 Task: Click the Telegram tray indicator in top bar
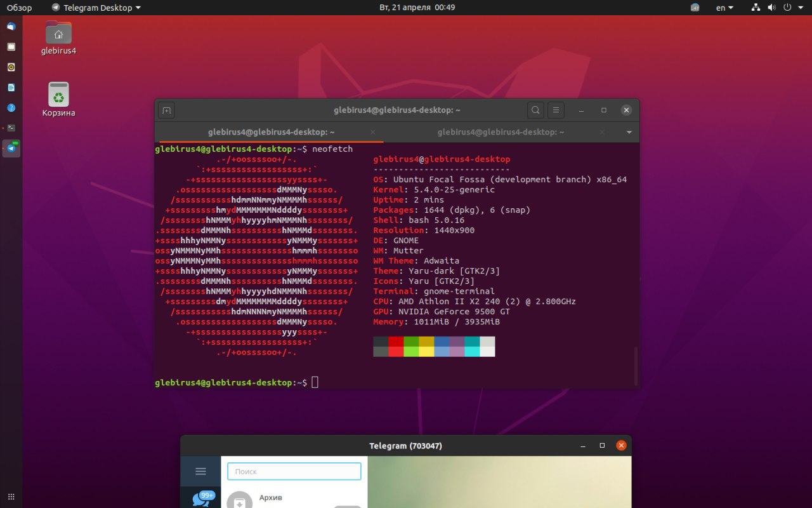695,8
